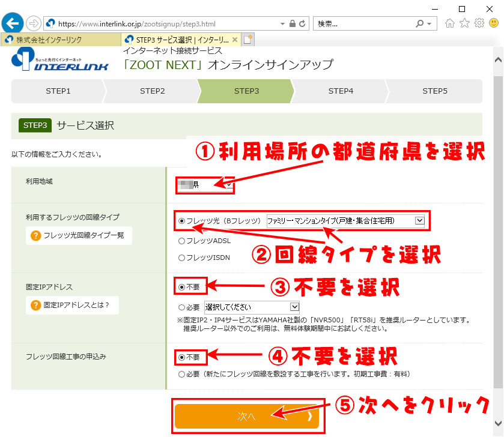Open favorites with the star icon

464,23
